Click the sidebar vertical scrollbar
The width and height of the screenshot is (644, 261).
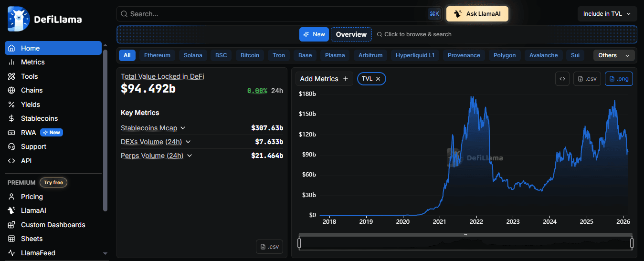105,130
